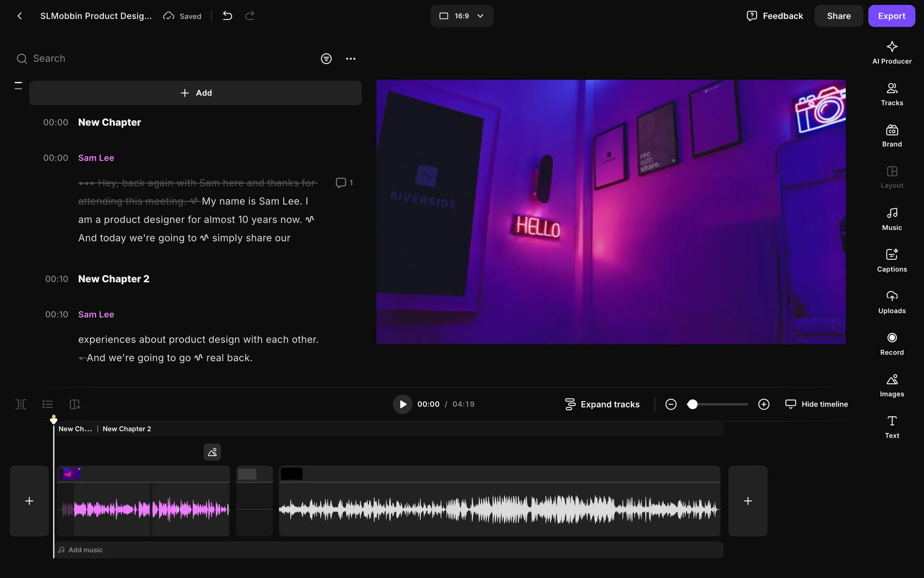Open the Brand panel
The image size is (924, 578).
coord(892,136)
